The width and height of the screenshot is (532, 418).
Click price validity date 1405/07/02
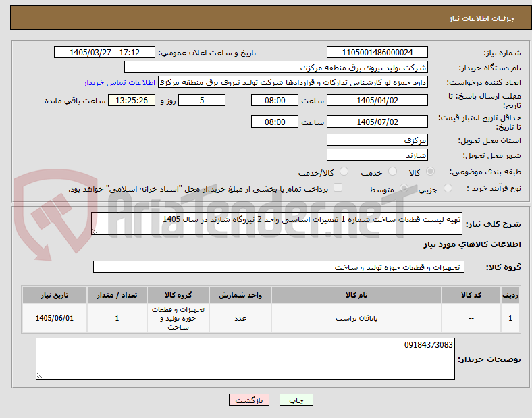click(377, 122)
